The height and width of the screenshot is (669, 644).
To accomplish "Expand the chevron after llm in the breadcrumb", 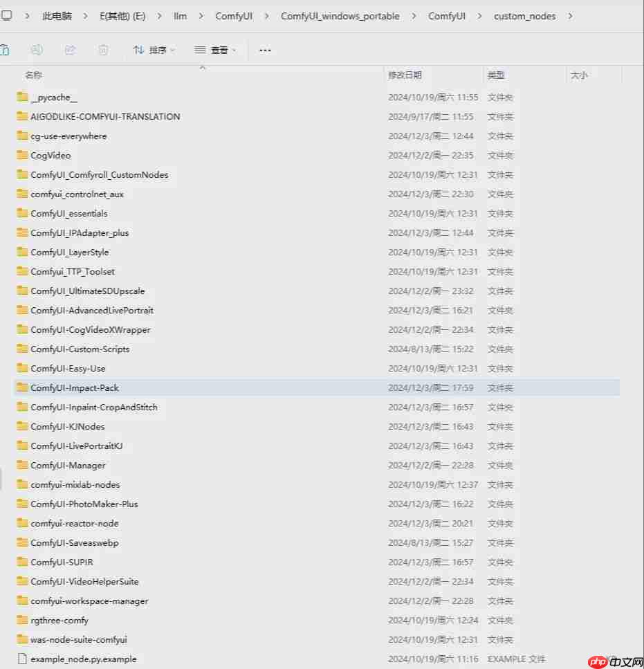I will pos(201,16).
